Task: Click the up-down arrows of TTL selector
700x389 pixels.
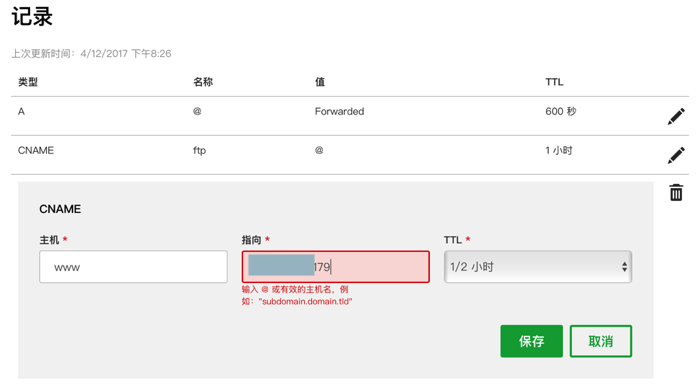Action: point(624,267)
